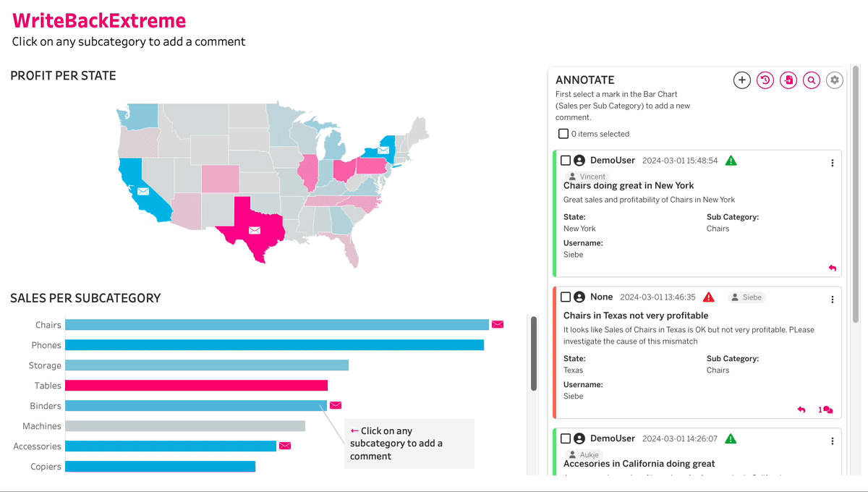Click the history restore icon in Annotate panel
Viewport: 868px width, 492px height.
click(765, 80)
